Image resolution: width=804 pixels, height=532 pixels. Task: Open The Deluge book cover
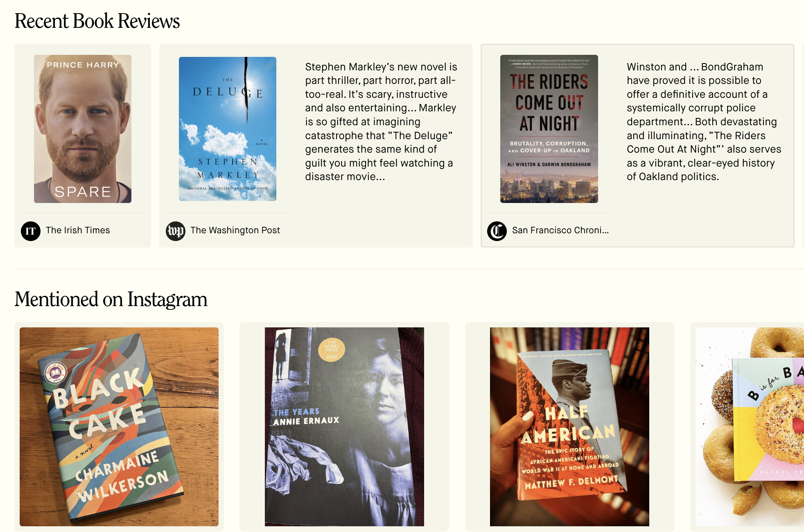(228, 129)
